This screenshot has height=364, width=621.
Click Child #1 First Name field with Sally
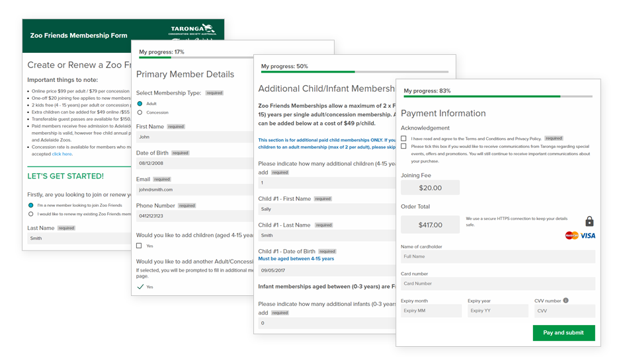[327, 209]
